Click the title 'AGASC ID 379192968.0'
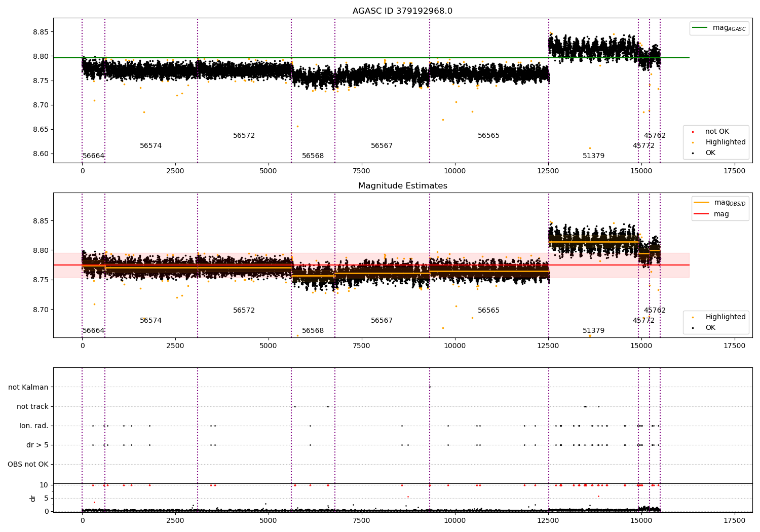This screenshot has width=760, height=532. 402,11
